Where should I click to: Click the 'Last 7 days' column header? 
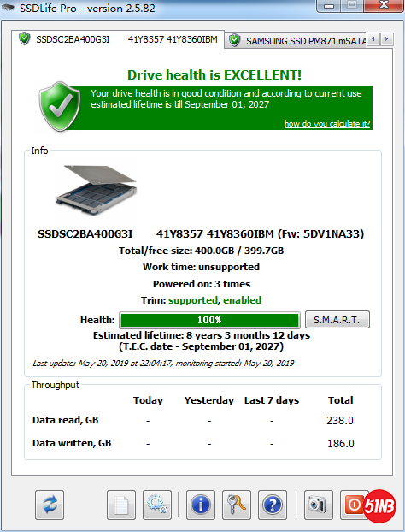pyautogui.click(x=272, y=400)
